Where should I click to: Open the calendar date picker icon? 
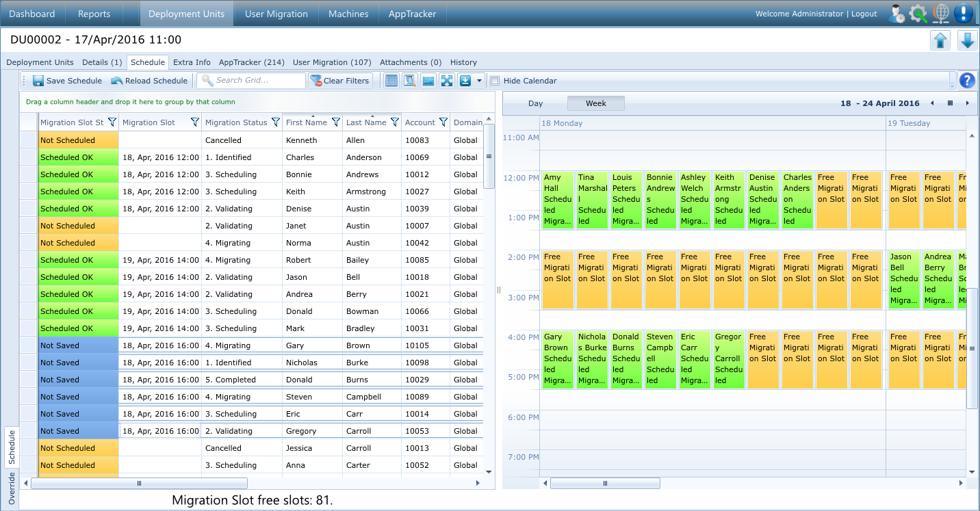[950, 103]
